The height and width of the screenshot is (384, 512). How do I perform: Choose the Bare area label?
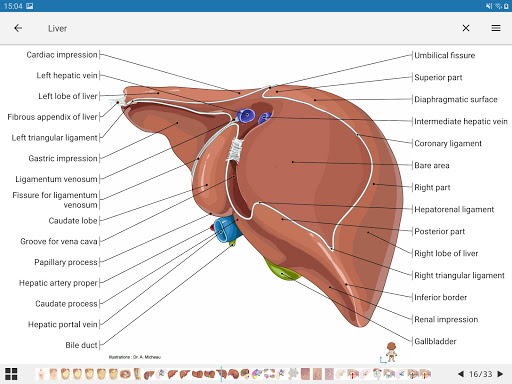[x=432, y=165]
